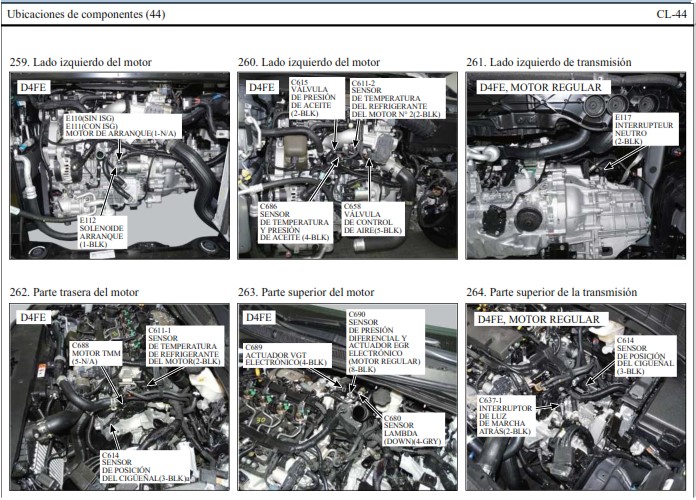Select caption "263. Parte superior del motor"

(x=306, y=292)
